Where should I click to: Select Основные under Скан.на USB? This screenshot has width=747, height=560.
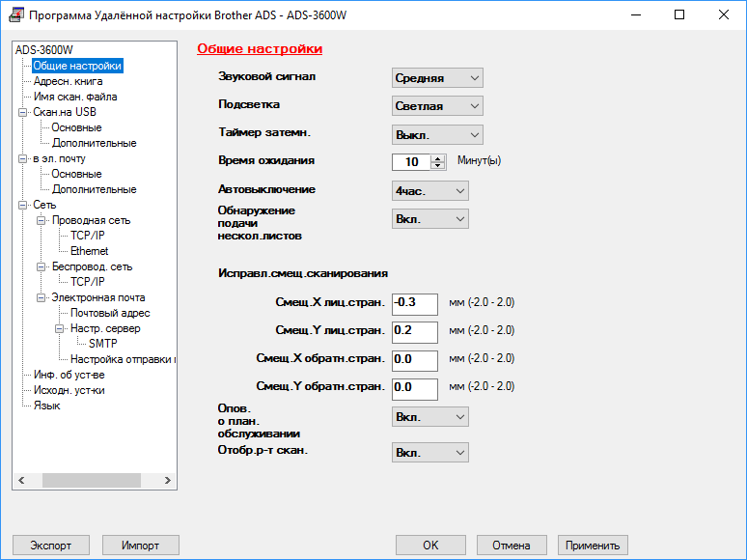point(76,127)
